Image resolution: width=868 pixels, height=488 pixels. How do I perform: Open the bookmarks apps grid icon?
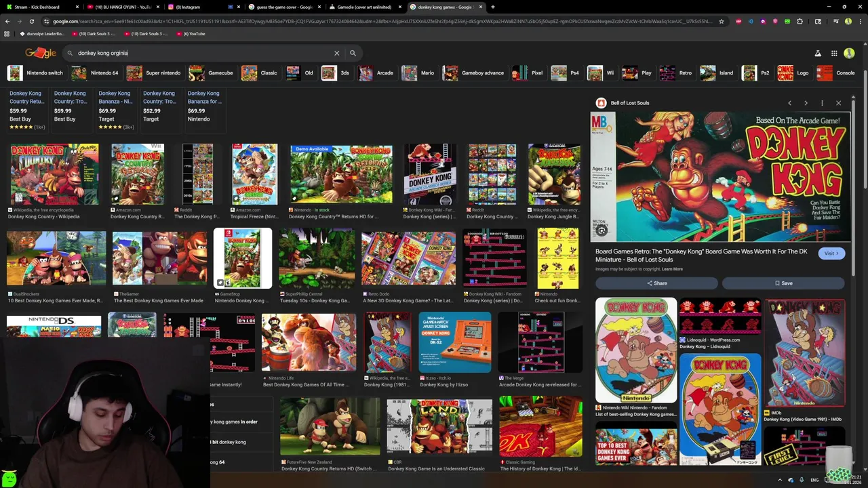[7, 33]
